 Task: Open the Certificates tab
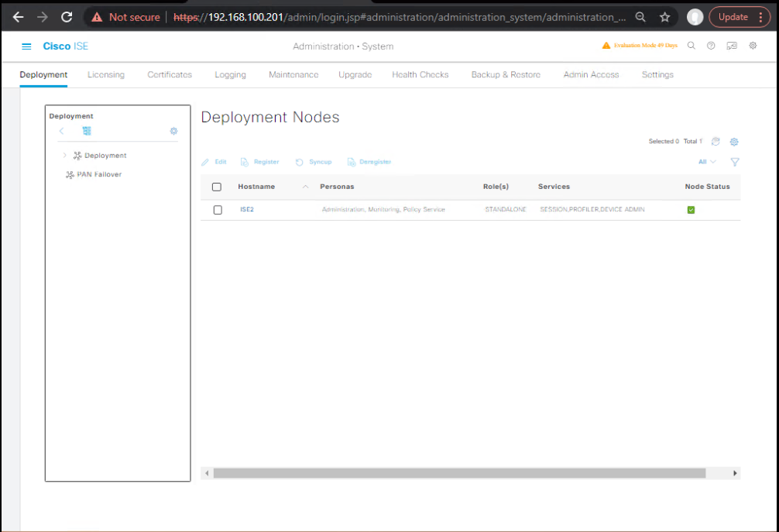[x=170, y=74]
